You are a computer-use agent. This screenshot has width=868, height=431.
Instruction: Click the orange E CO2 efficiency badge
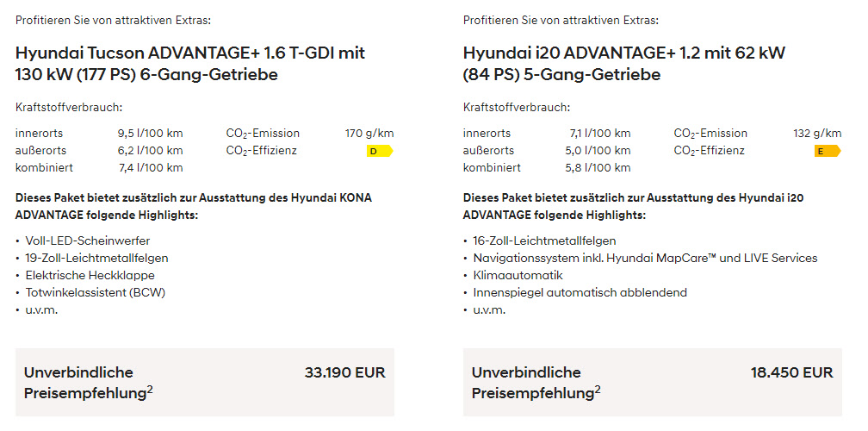coord(828,151)
